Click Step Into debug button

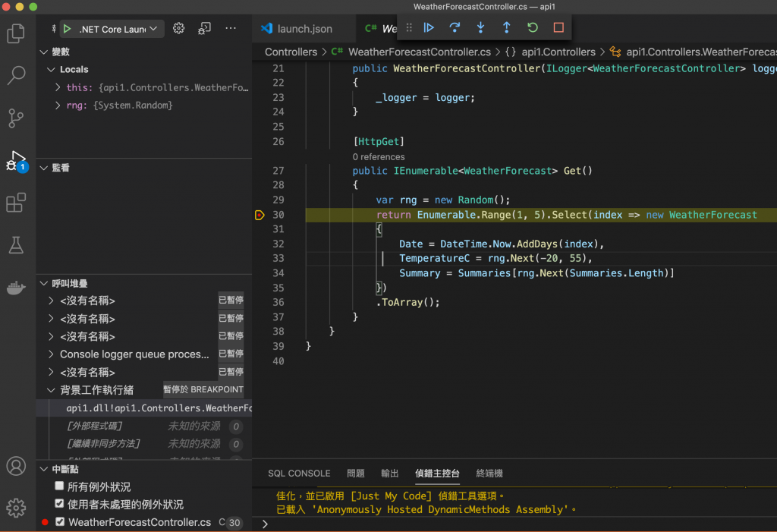[x=480, y=27]
